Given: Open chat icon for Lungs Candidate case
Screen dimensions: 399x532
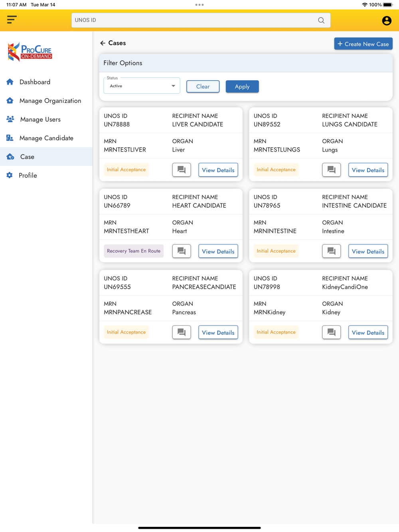Looking at the screenshot, I should (331, 170).
